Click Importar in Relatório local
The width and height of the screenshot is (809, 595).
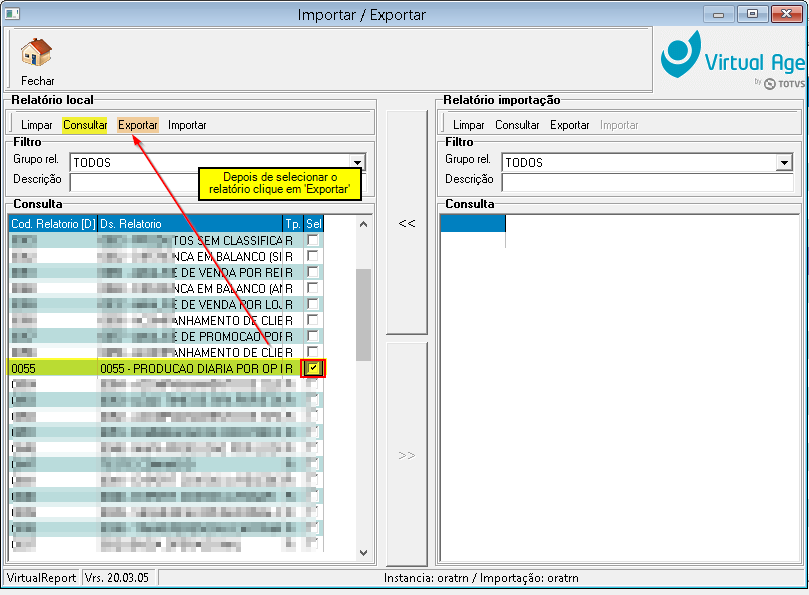click(x=187, y=125)
